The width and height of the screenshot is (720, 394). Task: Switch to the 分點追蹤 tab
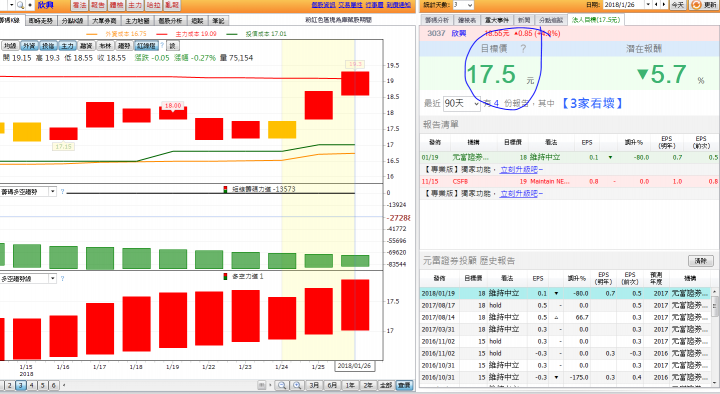(x=551, y=20)
